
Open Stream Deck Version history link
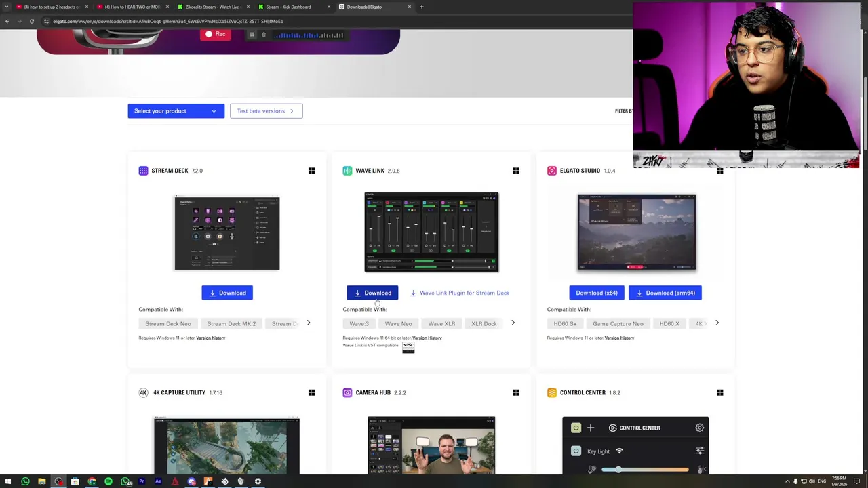211,338
